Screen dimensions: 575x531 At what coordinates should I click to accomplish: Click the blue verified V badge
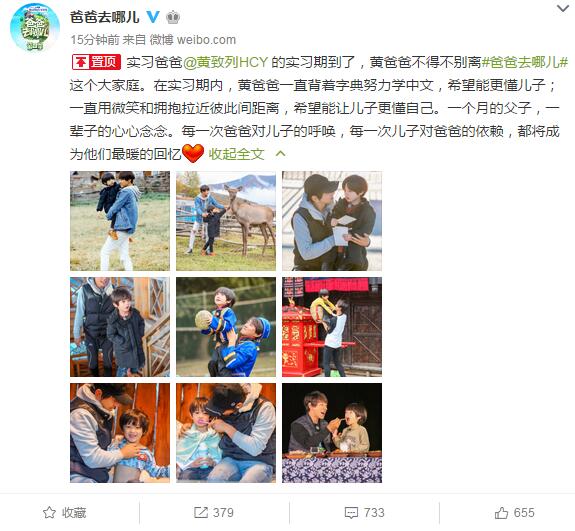point(153,17)
